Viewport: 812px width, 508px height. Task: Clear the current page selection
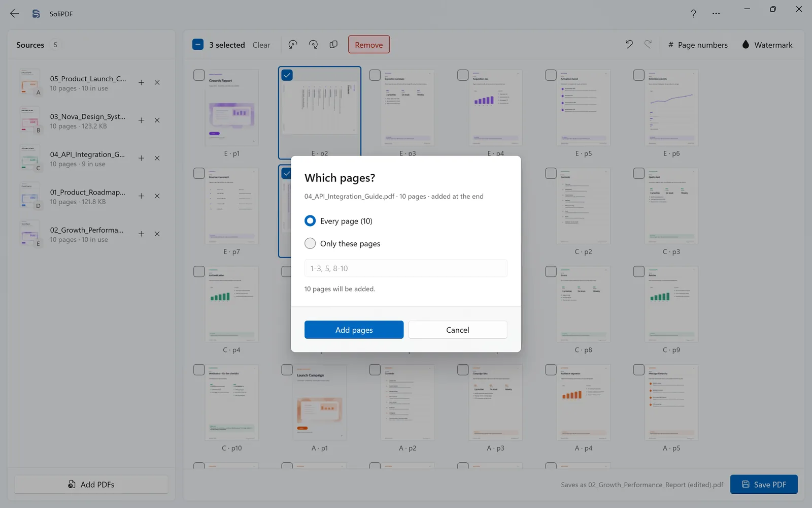click(x=261, y=45)
